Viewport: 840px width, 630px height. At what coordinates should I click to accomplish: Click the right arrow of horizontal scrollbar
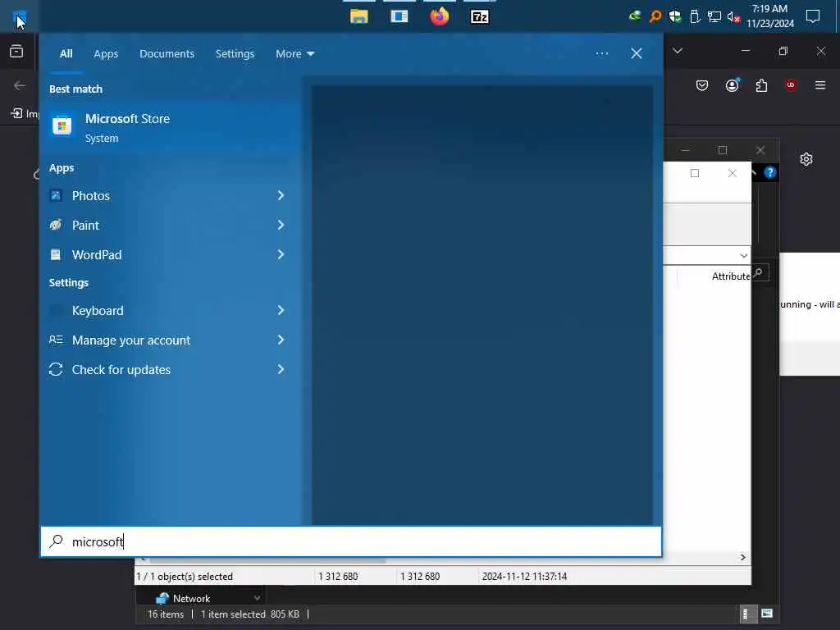[742, 557]
